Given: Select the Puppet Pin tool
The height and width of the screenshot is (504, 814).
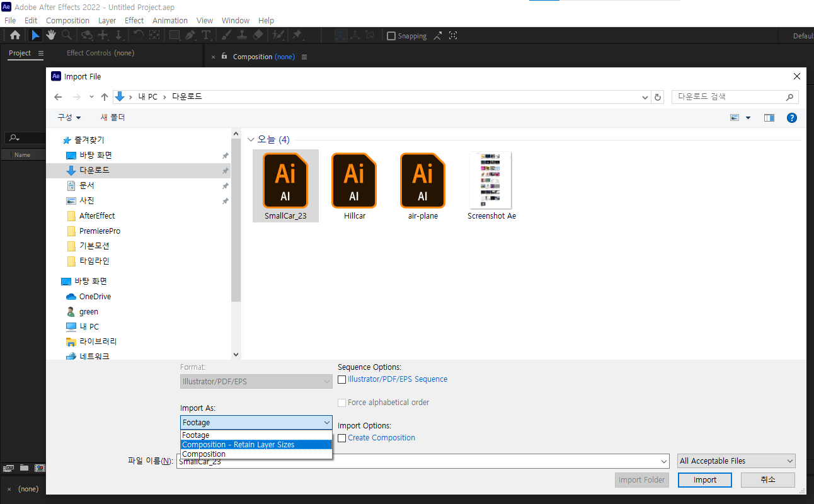Looking at the screenshot, I should point(297,36).
